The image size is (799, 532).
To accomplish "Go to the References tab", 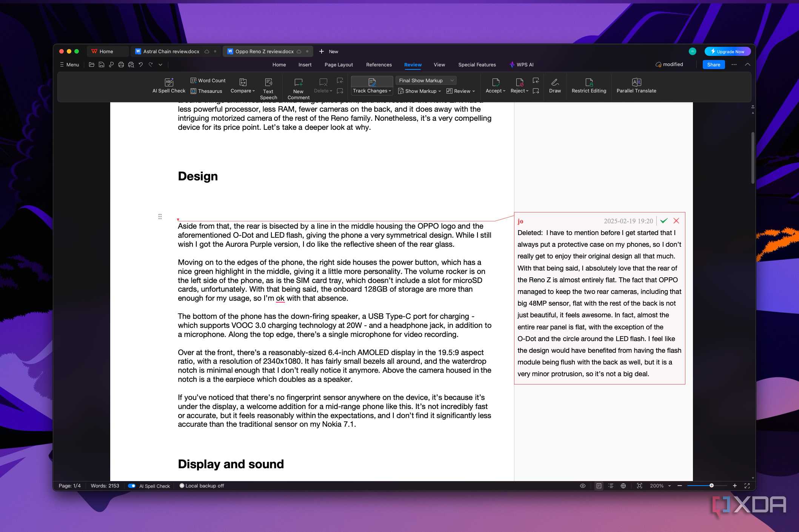I will 379,65.
